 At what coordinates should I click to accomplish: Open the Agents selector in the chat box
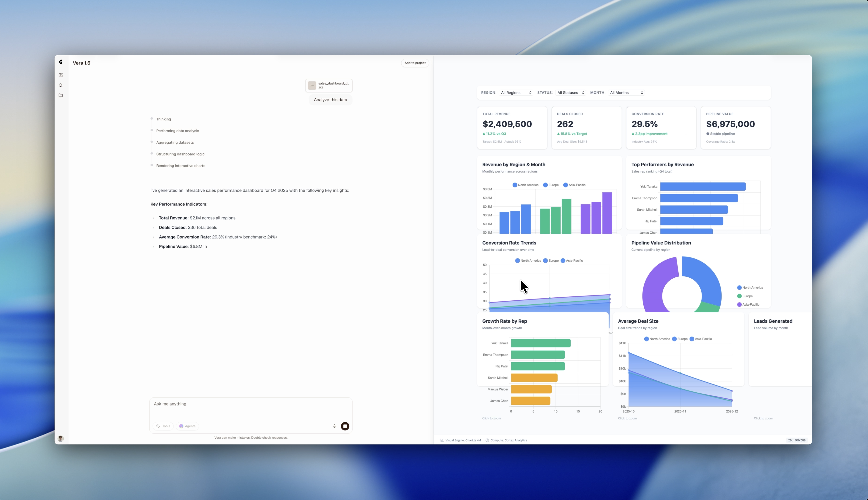pos(187,426)
